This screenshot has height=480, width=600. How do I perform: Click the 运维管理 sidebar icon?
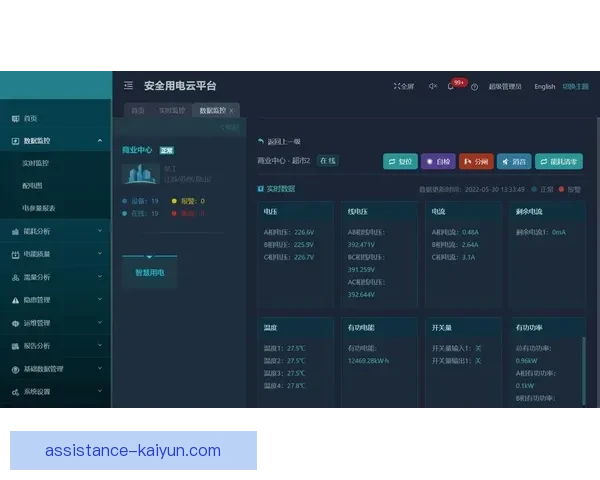coord(15,323)
